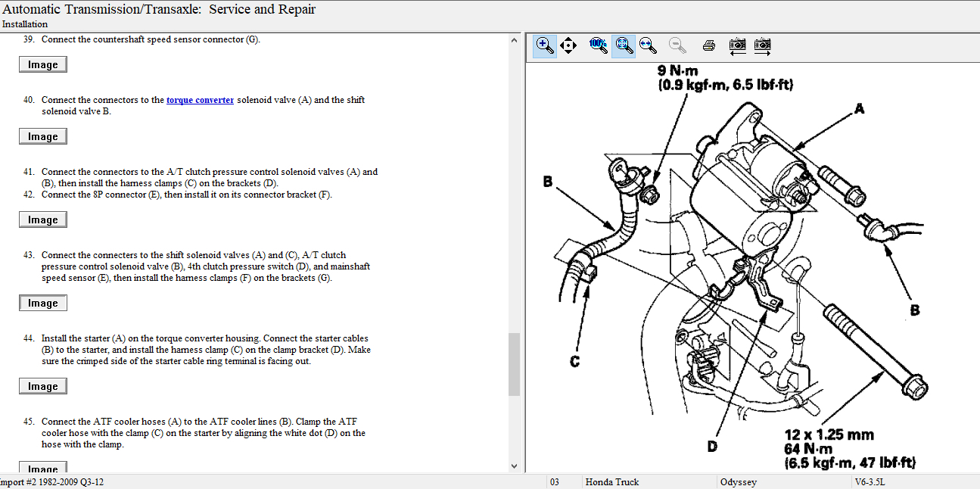Screen dimensions: 980x489
Task: Open the torque converter link
Action: click(200, 100)
